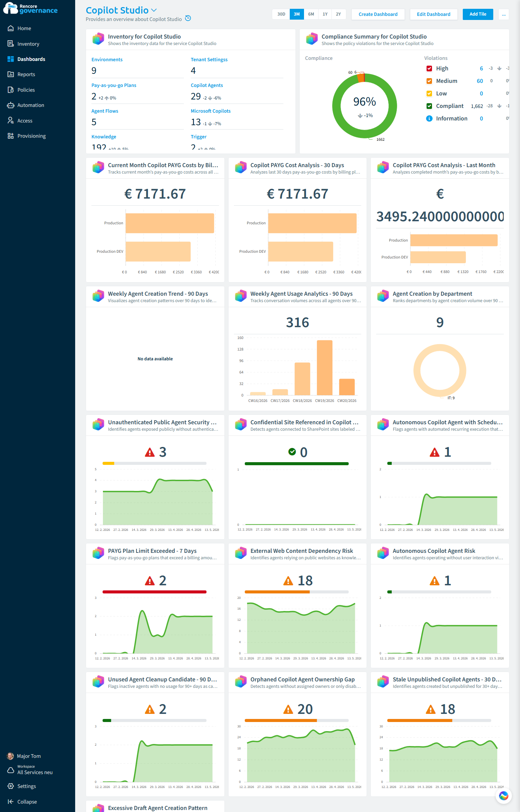
Task: Open the Knowledge inventory link
Action: [x=104, y=137]
